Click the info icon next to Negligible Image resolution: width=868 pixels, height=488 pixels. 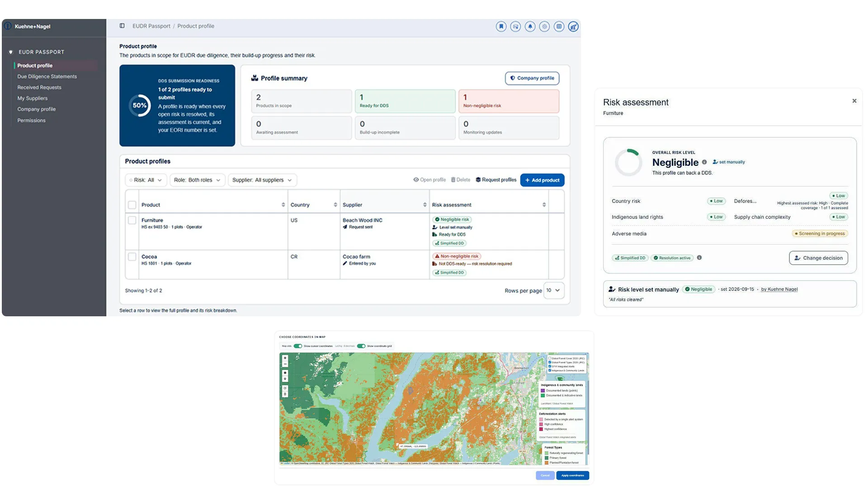tap(704, 162)
